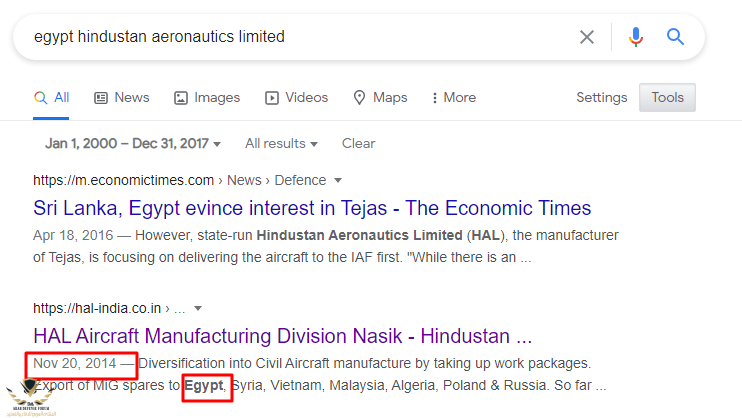
Task: Expand the More options menu
Action: 453,97
